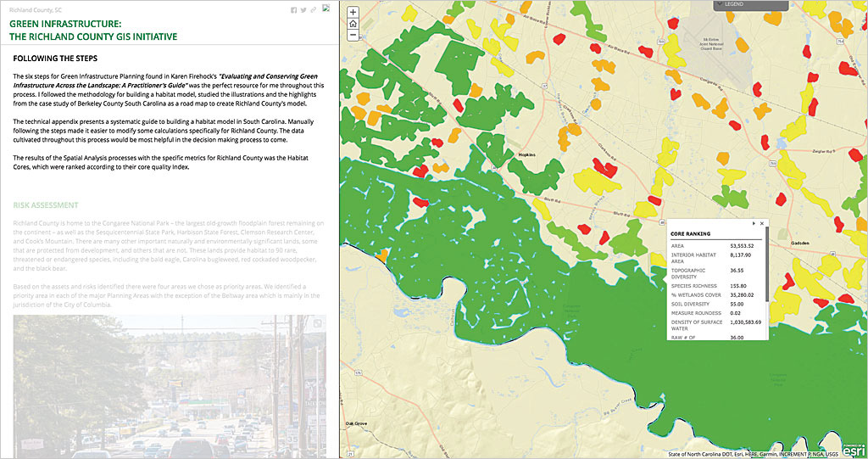Copy the share link icon
Viewport: 868px width, 459px height.
click(x=314, y=10)
